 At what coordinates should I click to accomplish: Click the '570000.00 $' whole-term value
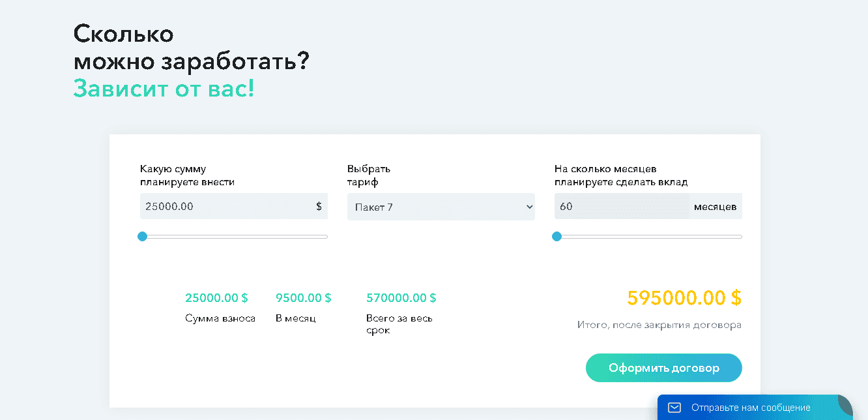(401, 298)
